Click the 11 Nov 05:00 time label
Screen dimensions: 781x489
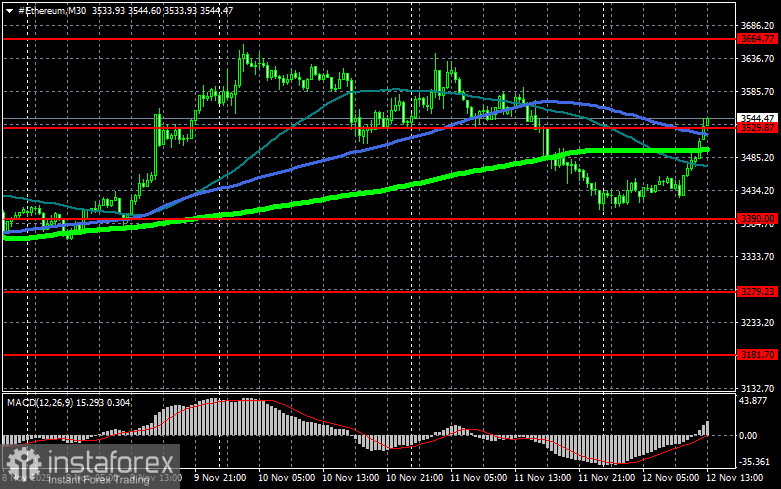coord(478,478)
